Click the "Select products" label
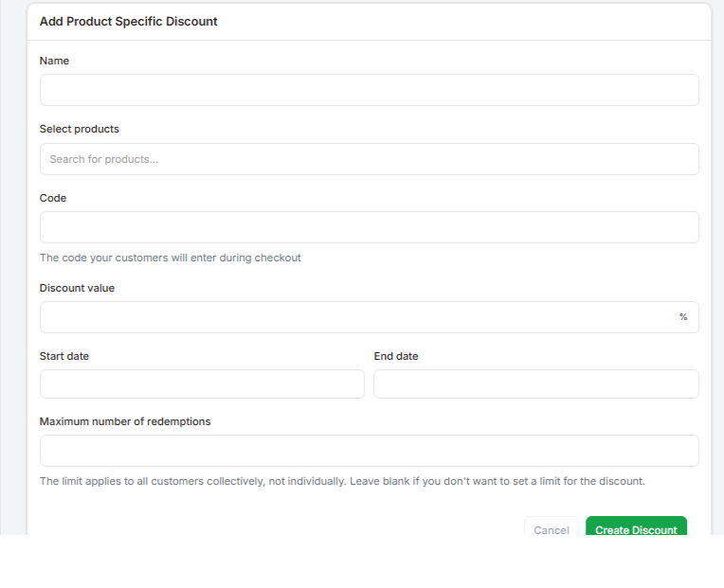 coord(80,129)
